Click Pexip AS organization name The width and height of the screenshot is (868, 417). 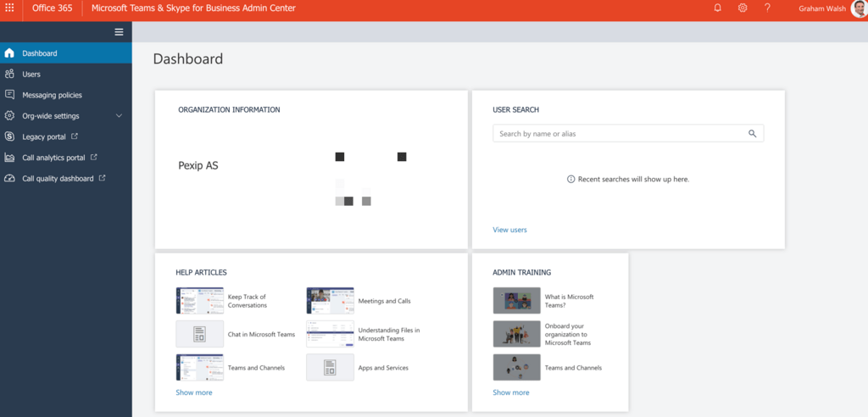(198, 165)
